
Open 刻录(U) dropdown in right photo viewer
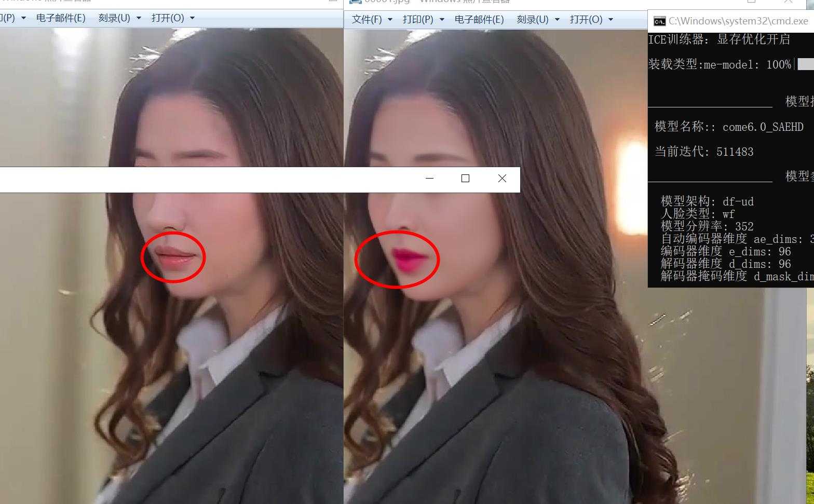coord(538,19)
